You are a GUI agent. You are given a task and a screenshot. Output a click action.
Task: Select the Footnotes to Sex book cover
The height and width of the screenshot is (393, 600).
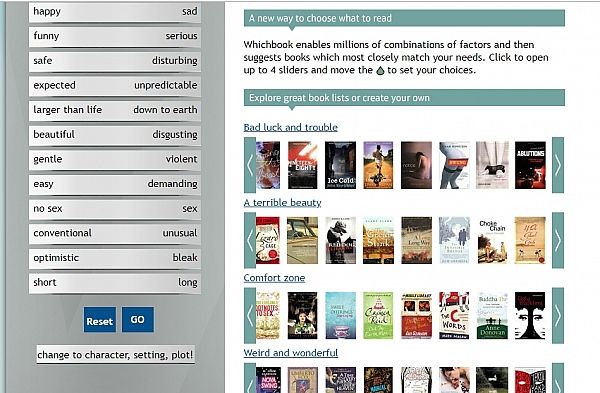(268, 316)
